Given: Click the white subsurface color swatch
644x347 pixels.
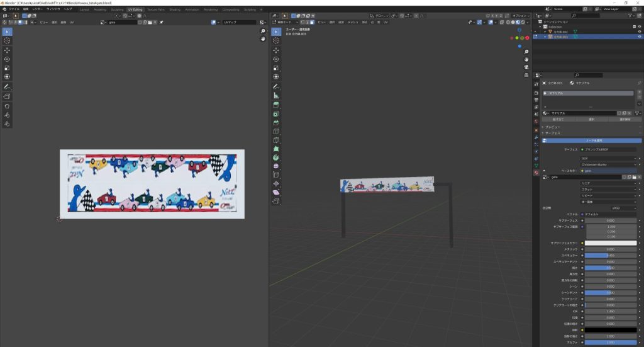Looking at the screenshot, I should pyautogui.click(x=611, y=242).
